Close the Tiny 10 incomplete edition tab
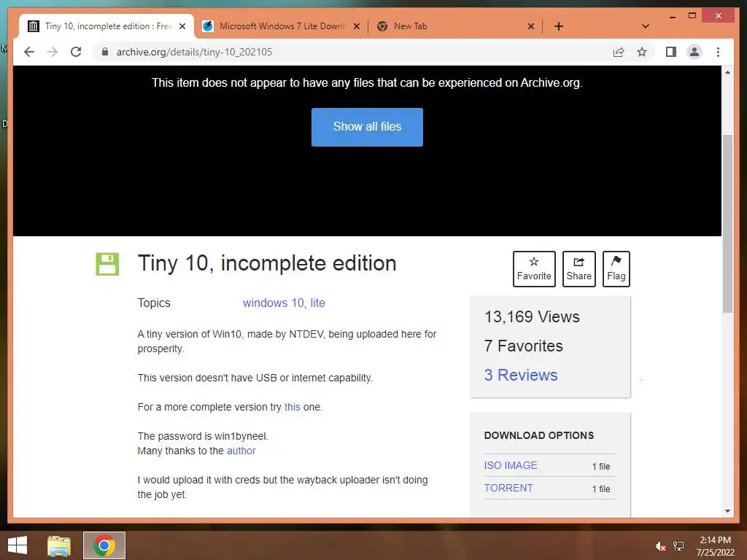Viewport: 747px width, 560px height. pos(182,26)
